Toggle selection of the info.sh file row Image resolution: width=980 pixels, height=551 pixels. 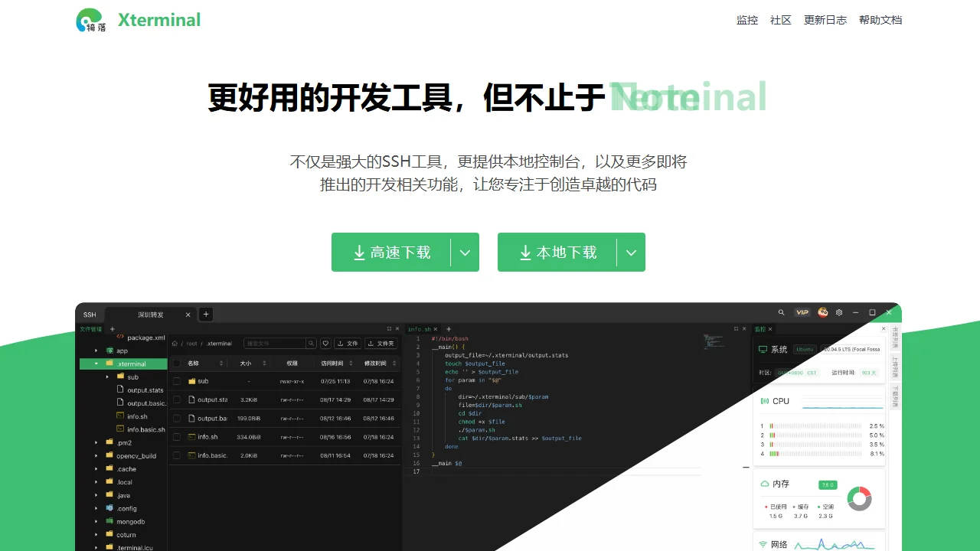(178, 435)
